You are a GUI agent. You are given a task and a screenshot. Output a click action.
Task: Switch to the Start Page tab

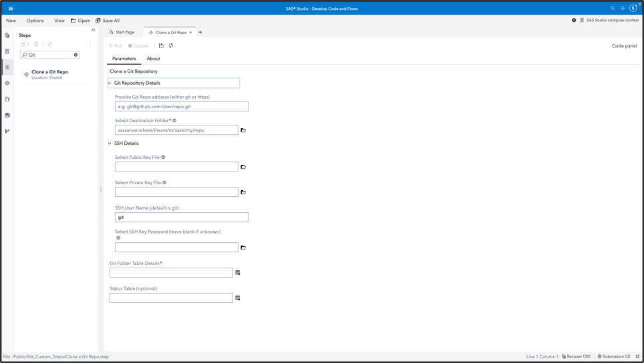(x=122, y=33)
